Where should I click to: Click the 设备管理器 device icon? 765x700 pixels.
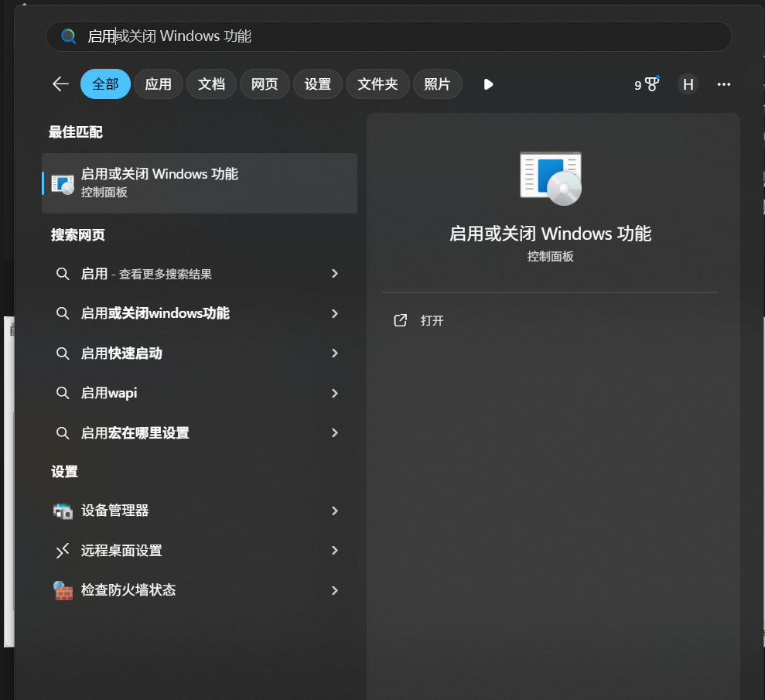(63, 510)
